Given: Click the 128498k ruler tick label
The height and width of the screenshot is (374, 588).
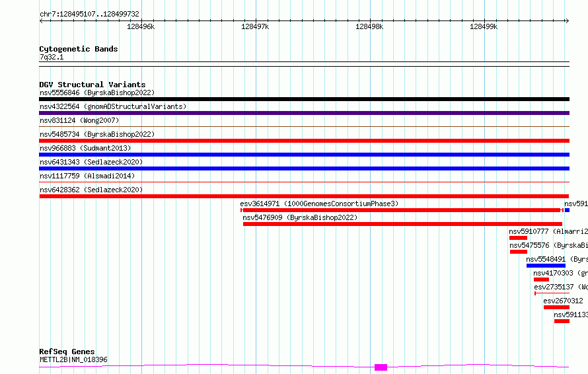Looking at the screenshot, I should point(369,26).
